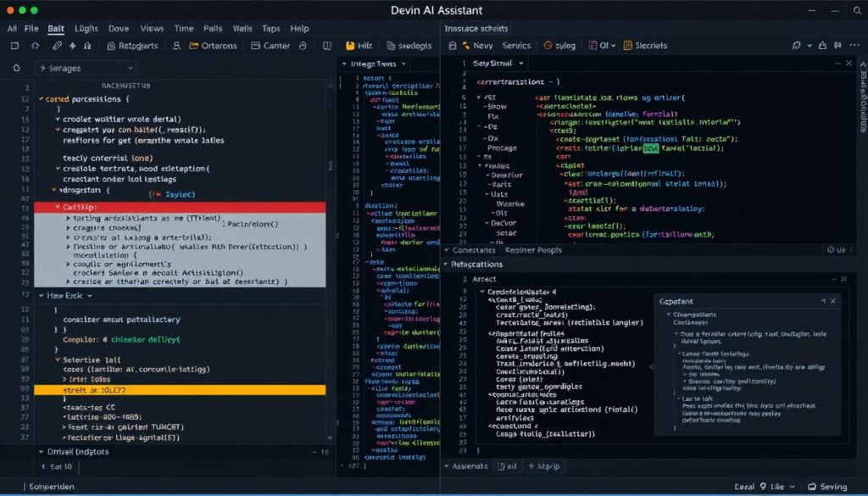Click the round icon right of Canter
This screenshot has width=868, height=496.
303,46
